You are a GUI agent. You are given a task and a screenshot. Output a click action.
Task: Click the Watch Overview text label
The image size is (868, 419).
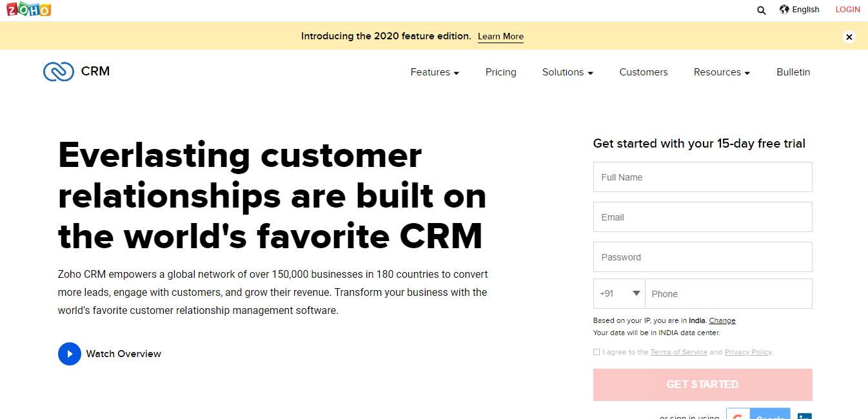tap(124, 354)
